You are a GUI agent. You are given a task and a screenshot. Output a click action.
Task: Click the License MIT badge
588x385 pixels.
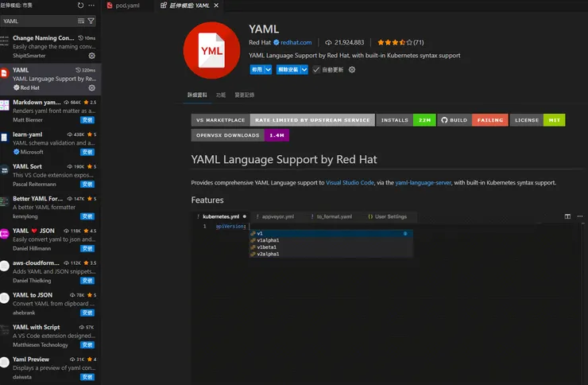(537, 120)
